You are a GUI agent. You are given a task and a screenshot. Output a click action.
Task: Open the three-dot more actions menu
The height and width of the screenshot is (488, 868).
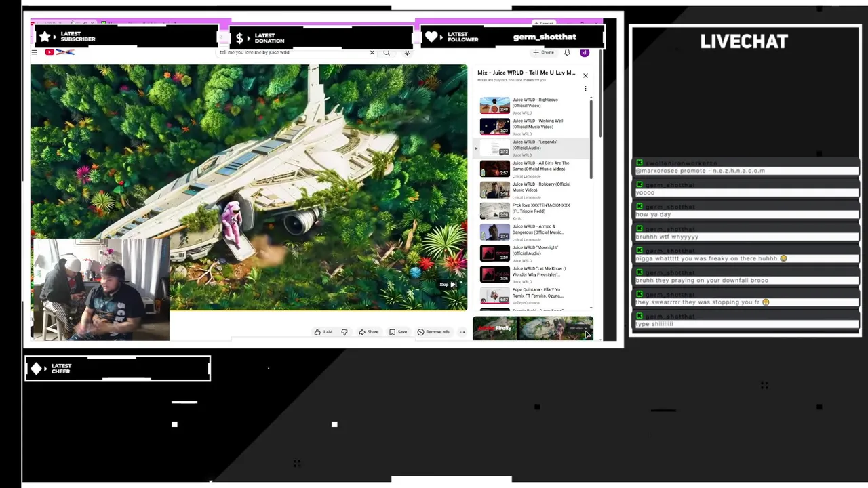pyautogui.click(x=462, y=332)
